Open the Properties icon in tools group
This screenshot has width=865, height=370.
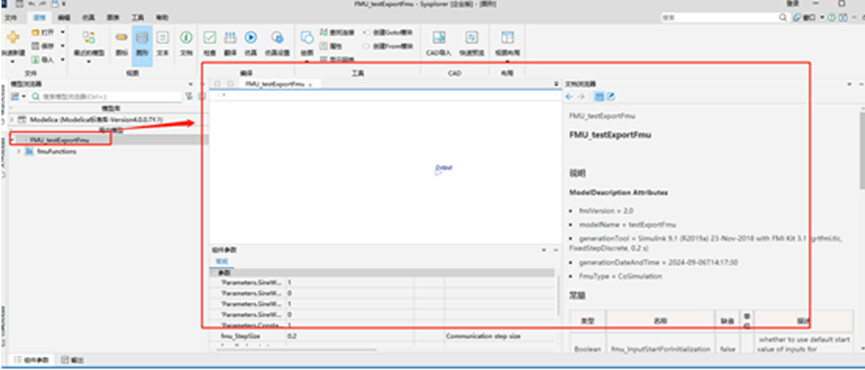[x=324, y=46]
